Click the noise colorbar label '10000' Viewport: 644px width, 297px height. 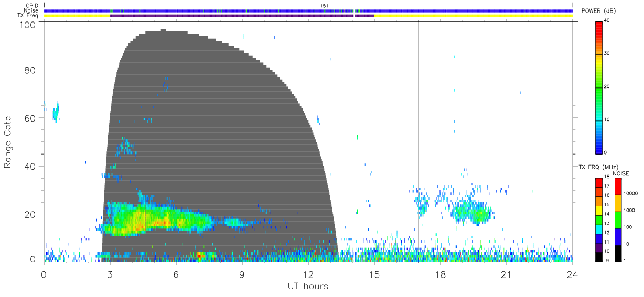631,194
